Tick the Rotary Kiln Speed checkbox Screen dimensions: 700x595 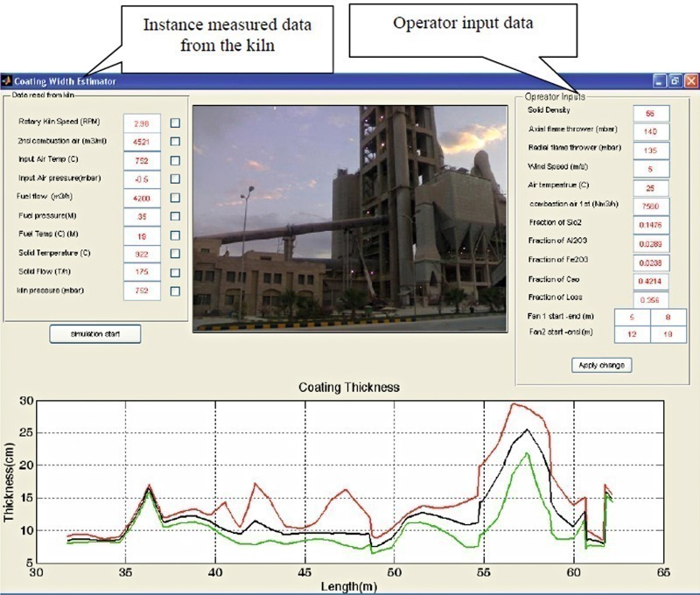click(x=175, y=123)
